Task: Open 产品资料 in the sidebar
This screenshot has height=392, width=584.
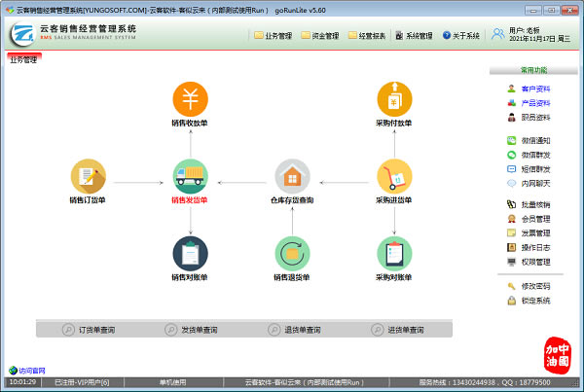Action: (x=535, y=103)
